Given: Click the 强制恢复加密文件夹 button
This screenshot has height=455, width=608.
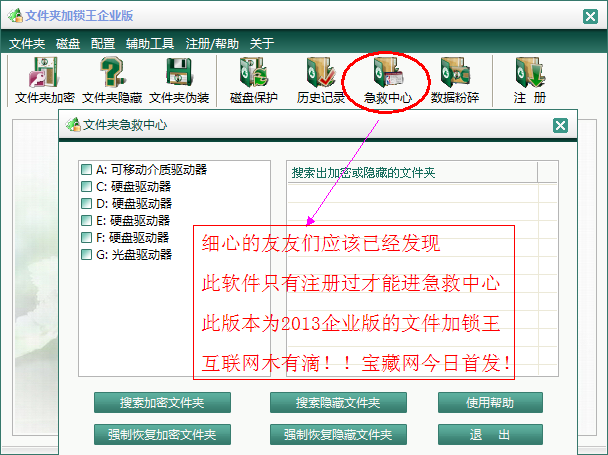Looking at the screenshot, I should (162, 434).
